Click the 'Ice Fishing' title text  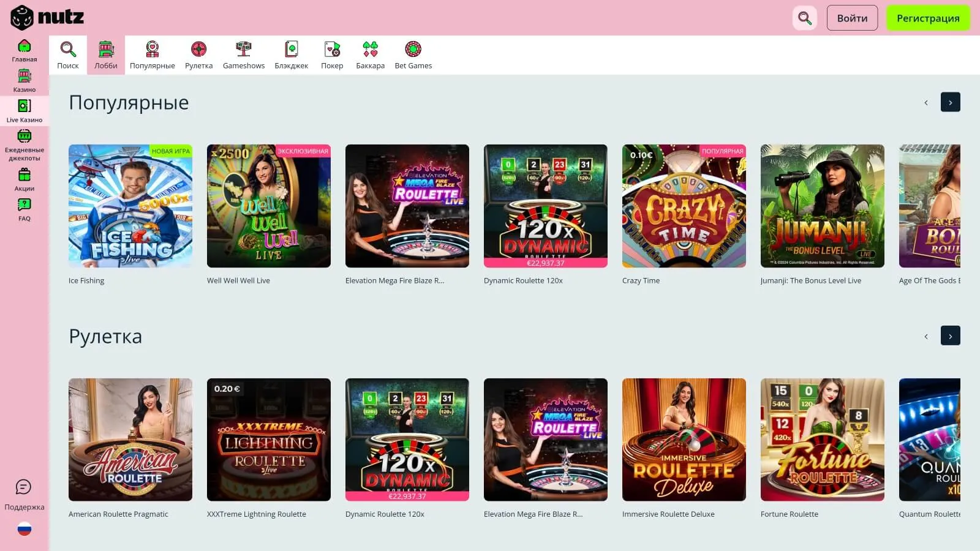[x=86, y=280]
